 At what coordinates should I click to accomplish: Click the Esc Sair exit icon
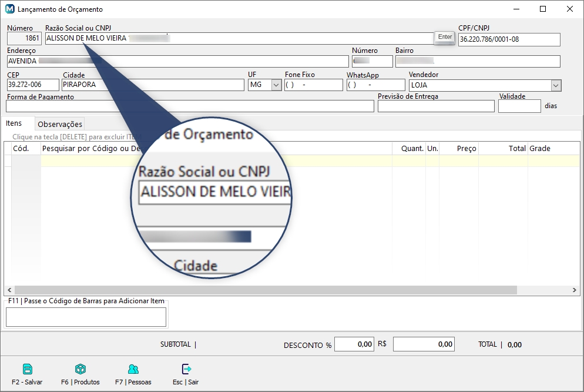click(x=186, y=369)
